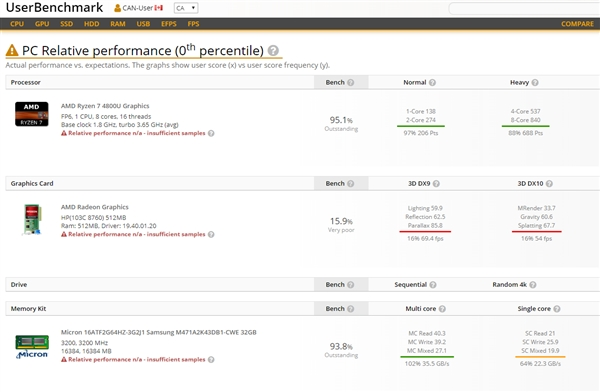Click 8-Core 840 value
600x392 pixels.
(x=525, y=120)
